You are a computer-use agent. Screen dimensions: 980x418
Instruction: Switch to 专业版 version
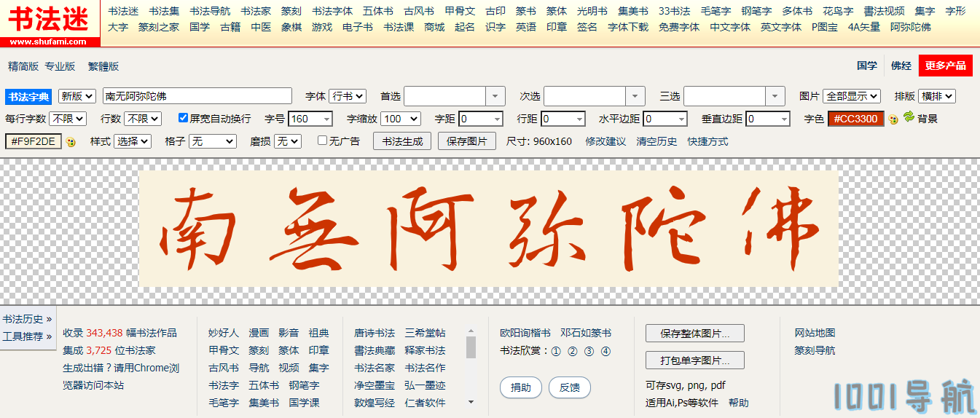coord(60,66)
